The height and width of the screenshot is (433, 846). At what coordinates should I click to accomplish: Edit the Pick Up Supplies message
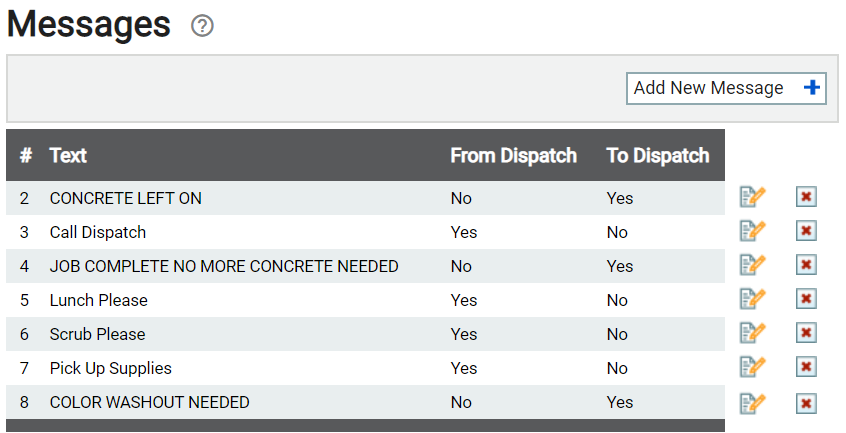pos(753,367)
